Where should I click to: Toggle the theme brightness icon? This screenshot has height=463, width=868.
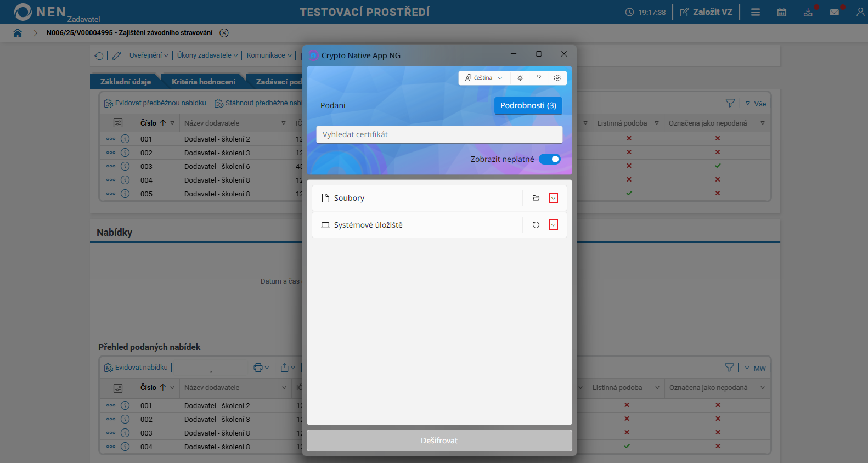[x=520, y=78]
